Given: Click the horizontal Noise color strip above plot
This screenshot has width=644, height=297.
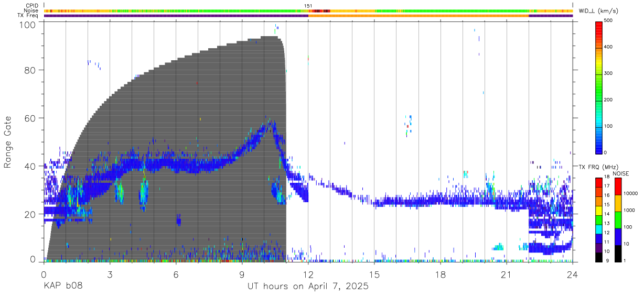Looking at the screenshot, I should click(308, 10).
